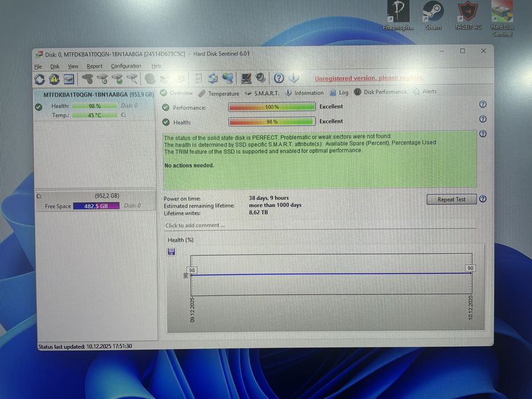Click the left panel Health 98 % bar
This screenshot has width=532, height=399.
point(94,106)
